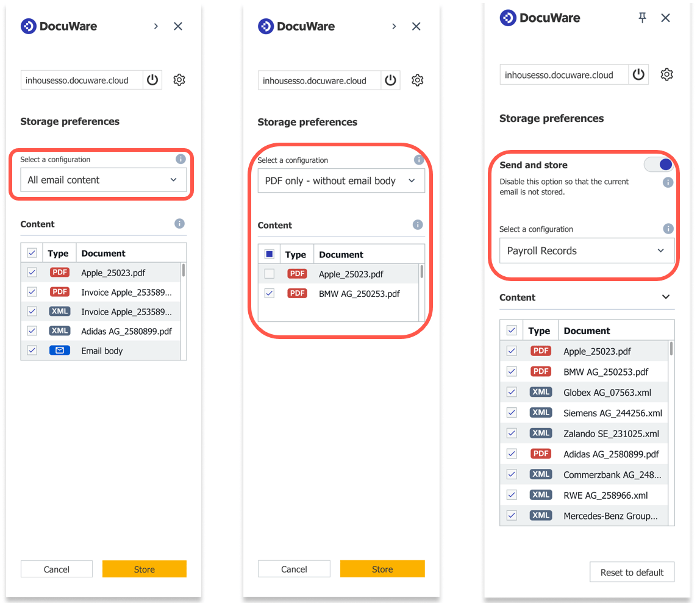Open the PDF only - without email body dropdown
The width and height of the screenshot is (700, 603).
coord(341,180)
